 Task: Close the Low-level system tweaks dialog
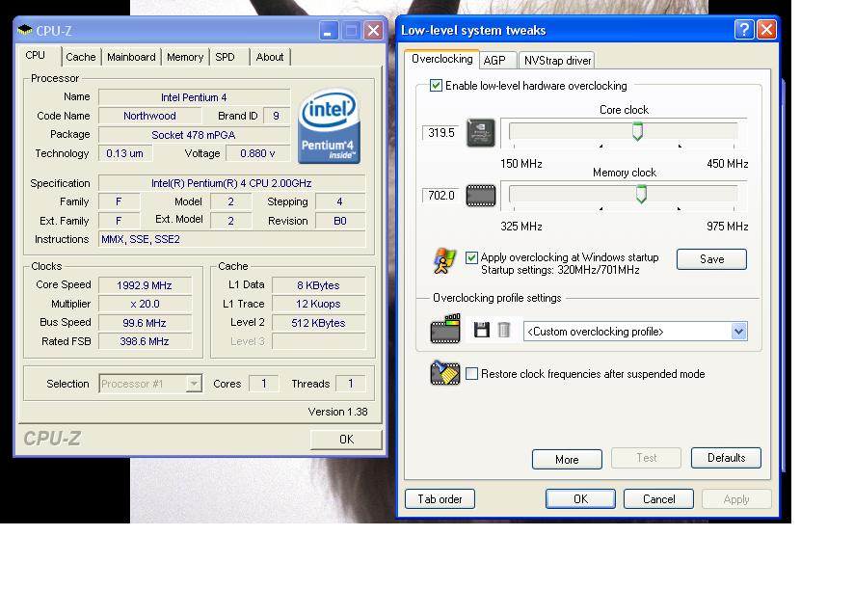[x=767, y=30]
